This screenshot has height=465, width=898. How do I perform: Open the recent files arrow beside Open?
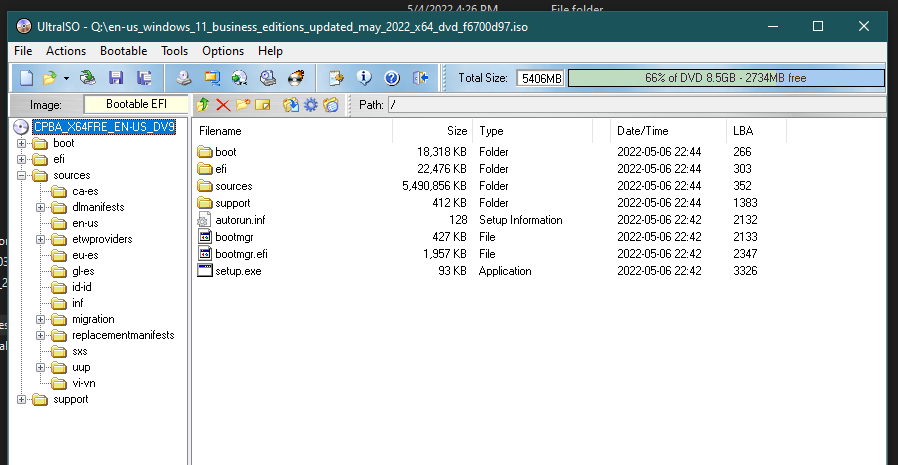66,78
